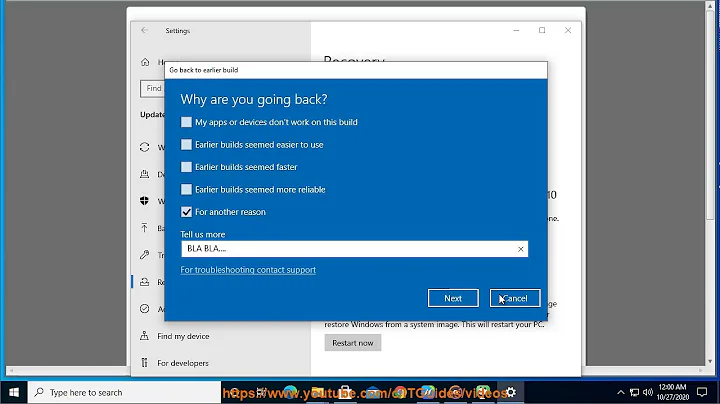Open Mail app from taskbar
The image size is (720, 404).
[x=372, y=393]
